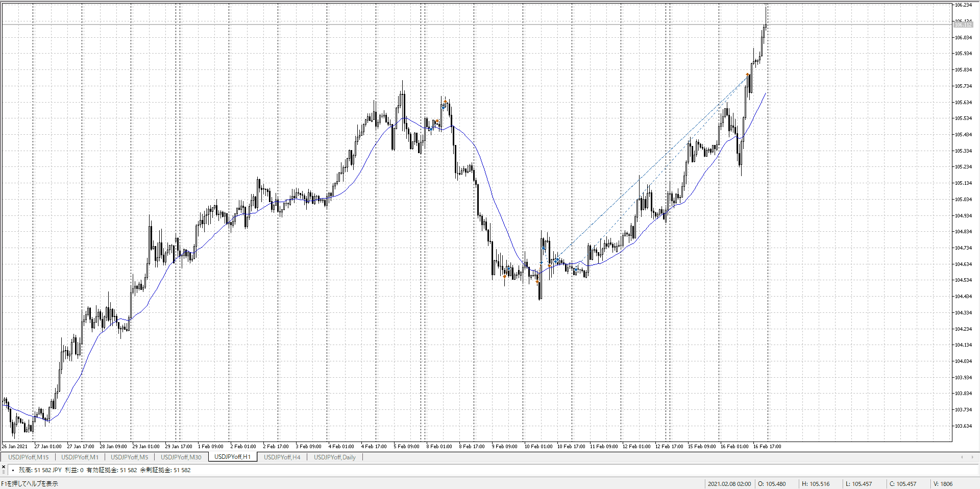Click the active USDJPYoff,H1 tab

tap(232, 457)
